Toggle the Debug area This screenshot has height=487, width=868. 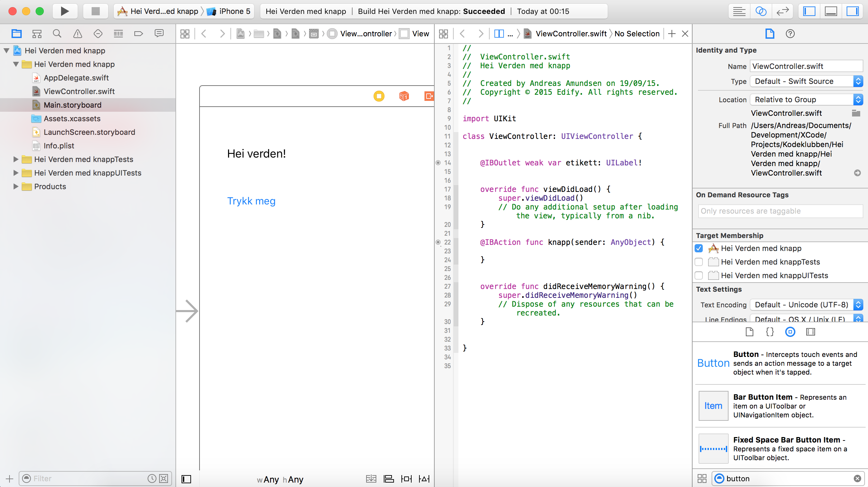point(831,11)
